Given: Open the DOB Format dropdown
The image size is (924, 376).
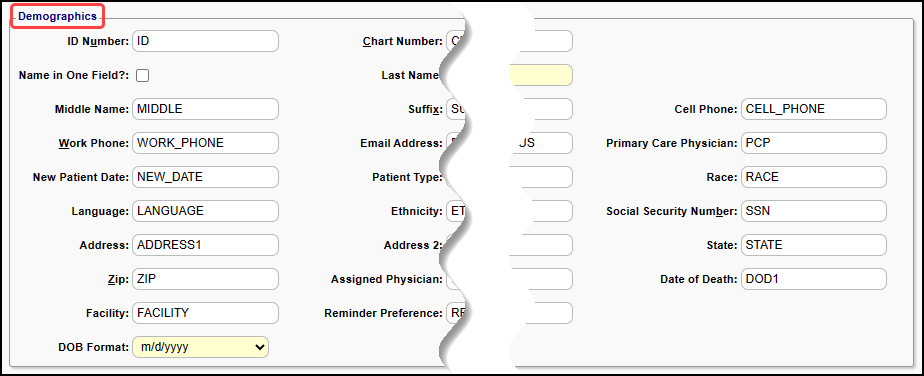Looking at the screenshot, I should 200,347.
